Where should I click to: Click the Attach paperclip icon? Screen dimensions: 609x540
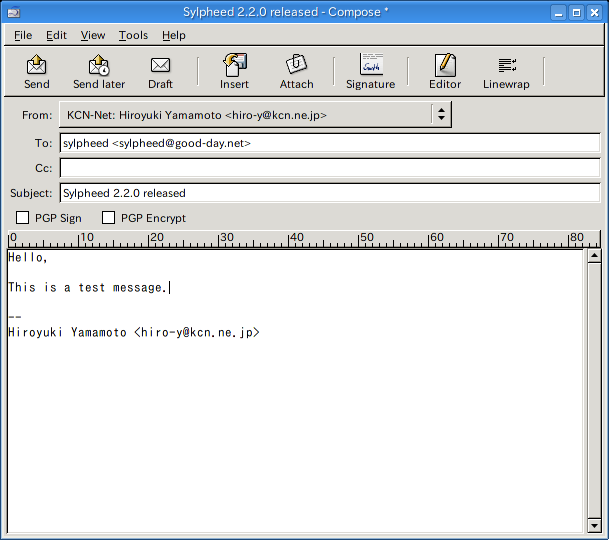pyautogui.click(x=296, y=64)
